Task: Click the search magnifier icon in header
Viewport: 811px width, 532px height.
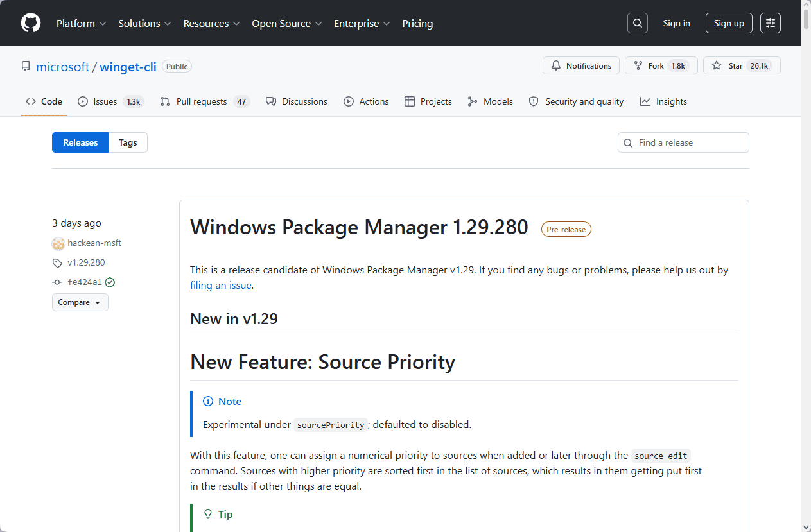Action: (638, 23)
